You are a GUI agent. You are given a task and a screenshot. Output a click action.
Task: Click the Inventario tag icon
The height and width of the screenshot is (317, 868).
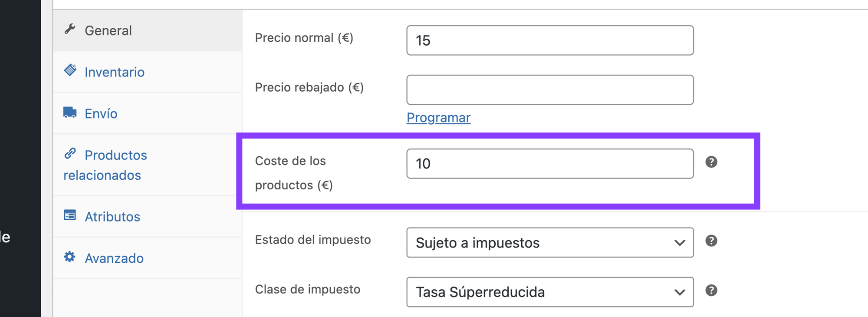tap(70, 70)
